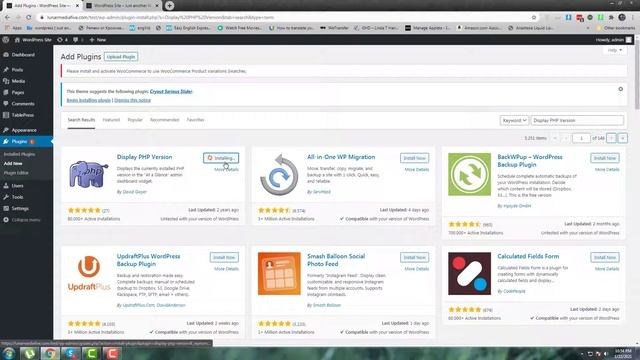The image size is (640, 360).
Task: Switch to the Recommended tab
Action: pos(164,120)
